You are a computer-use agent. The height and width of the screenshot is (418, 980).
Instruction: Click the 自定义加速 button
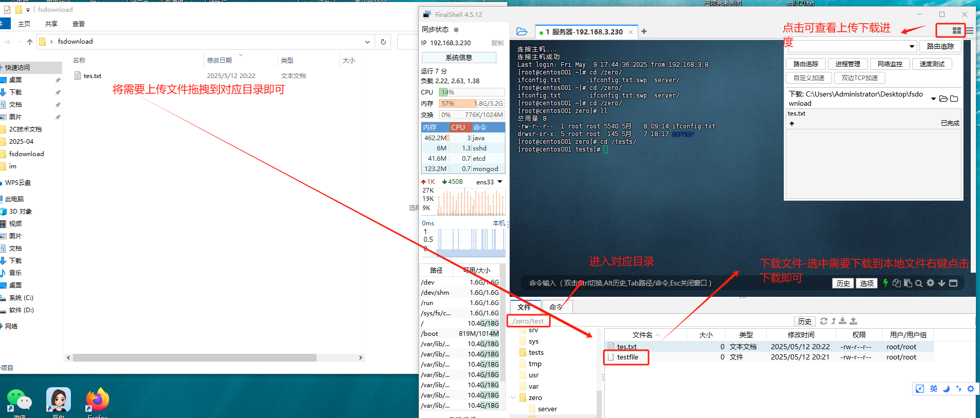(x=809, y=78)
